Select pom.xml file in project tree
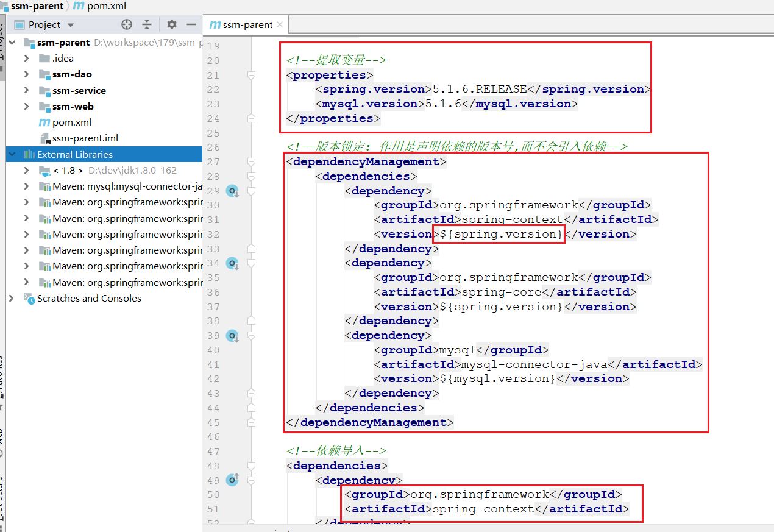This screenshot has height=532, width=774. point(71,122)
